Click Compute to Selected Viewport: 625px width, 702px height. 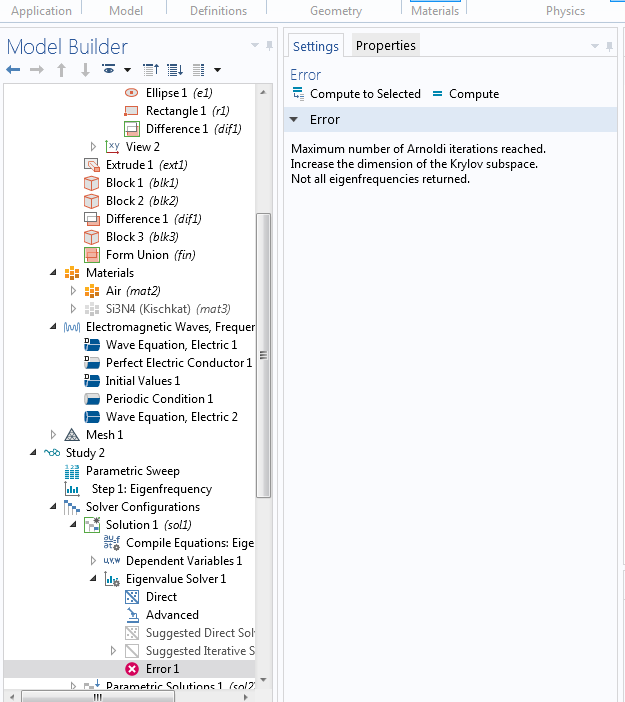pos(356,94)
